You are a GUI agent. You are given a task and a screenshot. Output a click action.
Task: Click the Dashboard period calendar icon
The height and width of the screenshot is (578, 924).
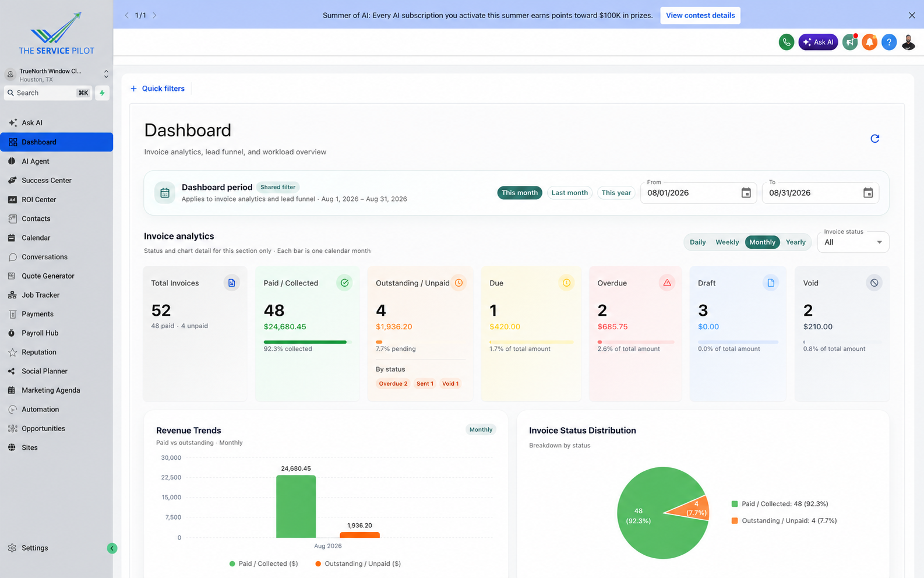(165, 193)
